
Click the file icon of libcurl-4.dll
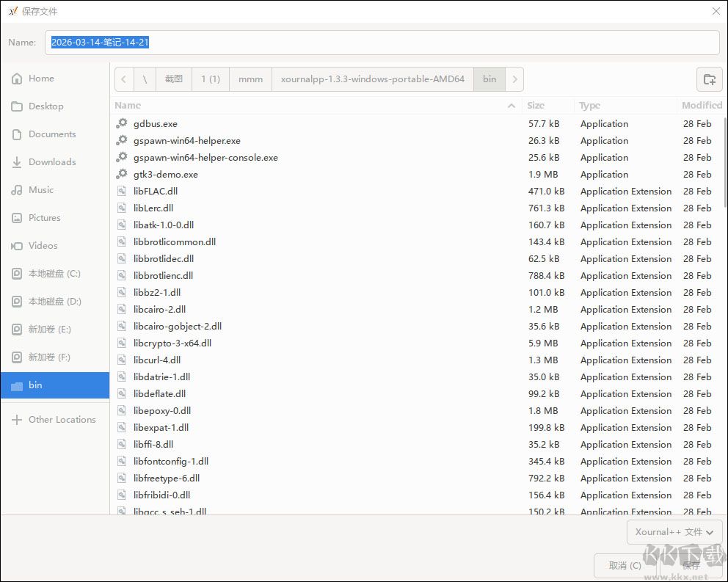click(122, 360)
